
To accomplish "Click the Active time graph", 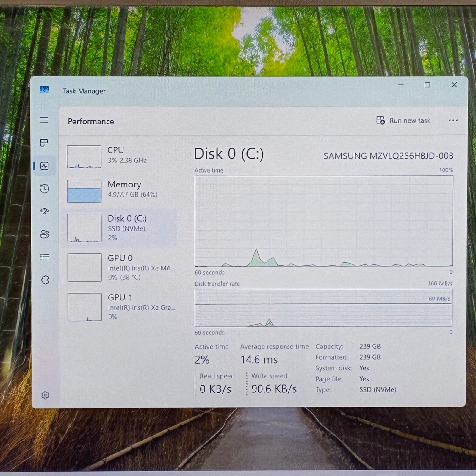I will tap(324, 221).
